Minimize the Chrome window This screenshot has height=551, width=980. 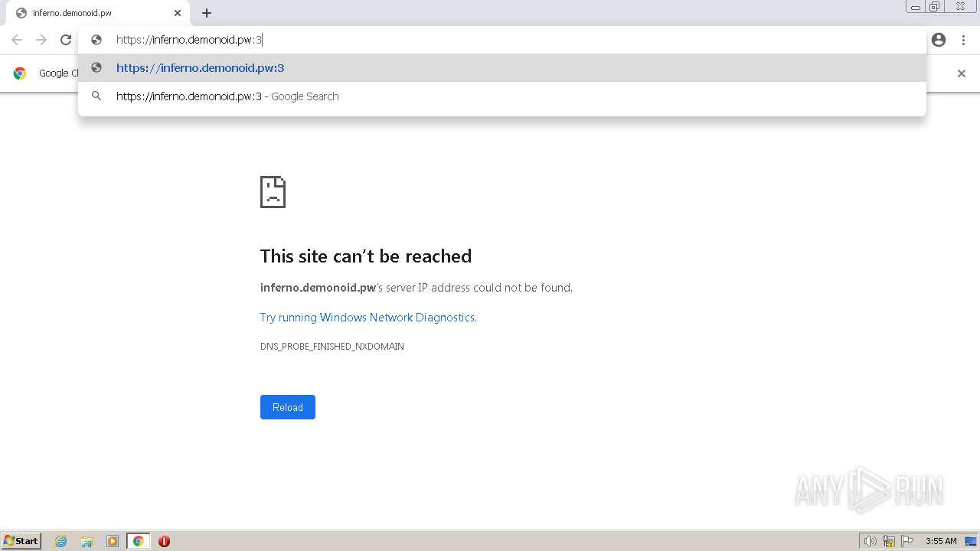[x=916, y=6]
